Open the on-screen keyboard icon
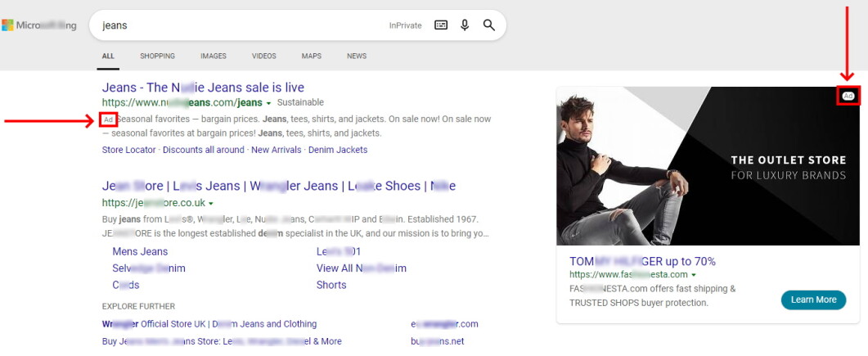Screen dimensions: 868x356 (x=441, y=25)
